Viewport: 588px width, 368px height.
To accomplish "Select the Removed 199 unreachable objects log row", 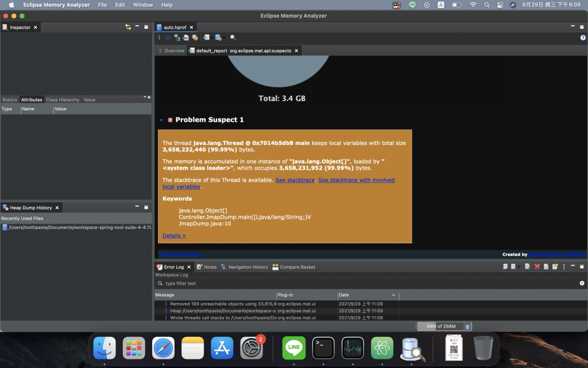I will click(276, 304).
